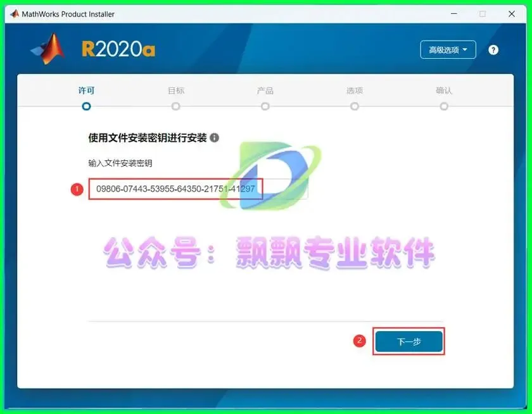Click the 产品 step circle indicator
The image size is (532, 414).
coord(265,106)
